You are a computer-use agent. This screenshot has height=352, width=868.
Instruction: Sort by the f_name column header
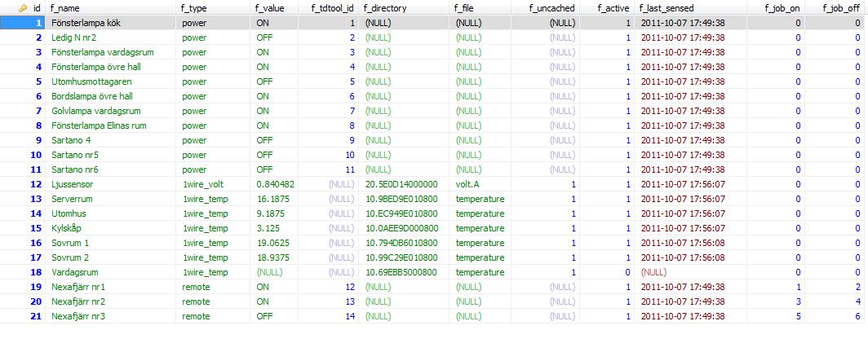[67, 8]
